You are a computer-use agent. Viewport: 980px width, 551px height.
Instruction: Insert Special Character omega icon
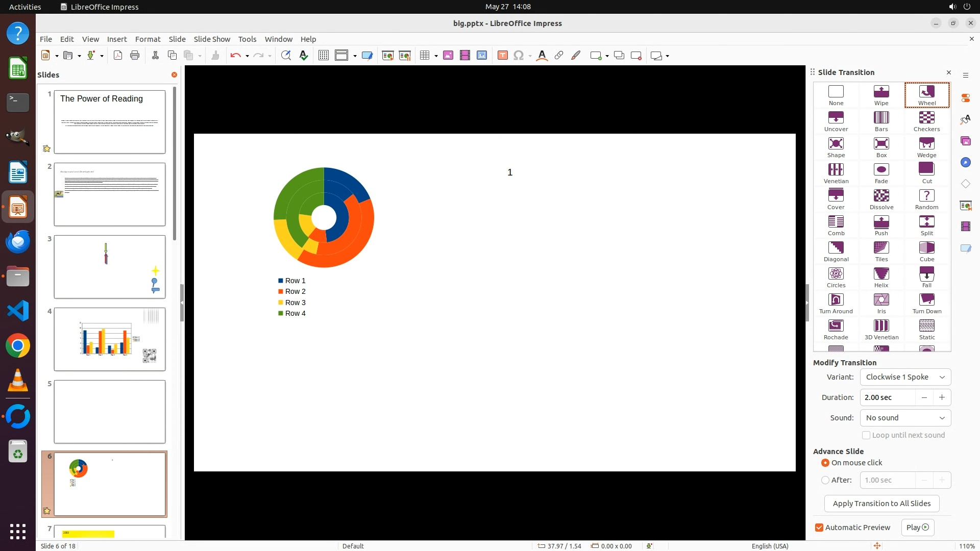[519, 56]
